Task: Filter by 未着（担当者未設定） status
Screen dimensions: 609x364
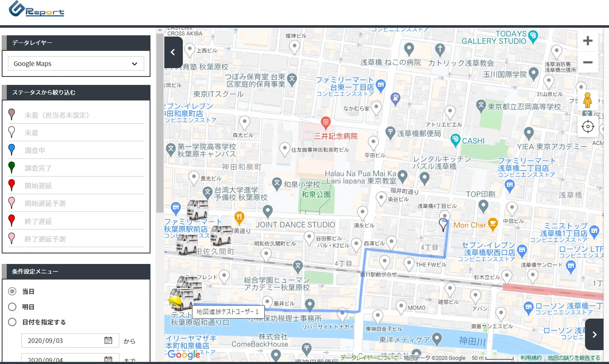Action: (x=57, y=115)
